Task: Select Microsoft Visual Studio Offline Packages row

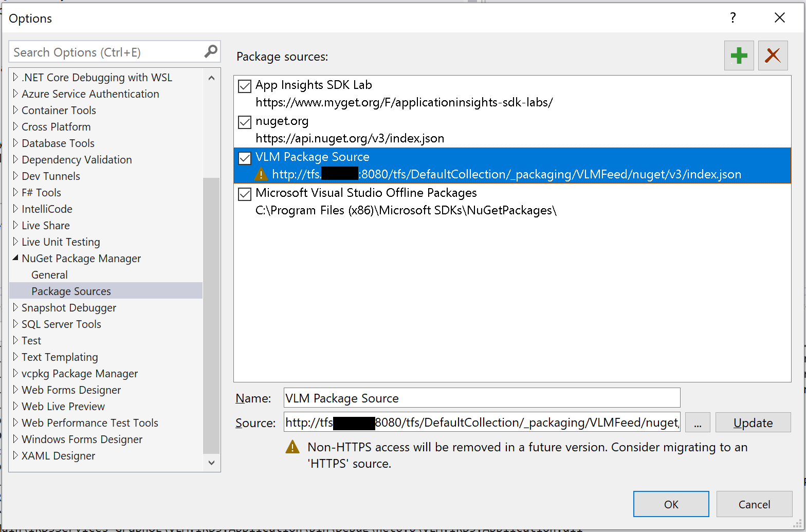Action: pyautogui.click(x=512, y=201)
